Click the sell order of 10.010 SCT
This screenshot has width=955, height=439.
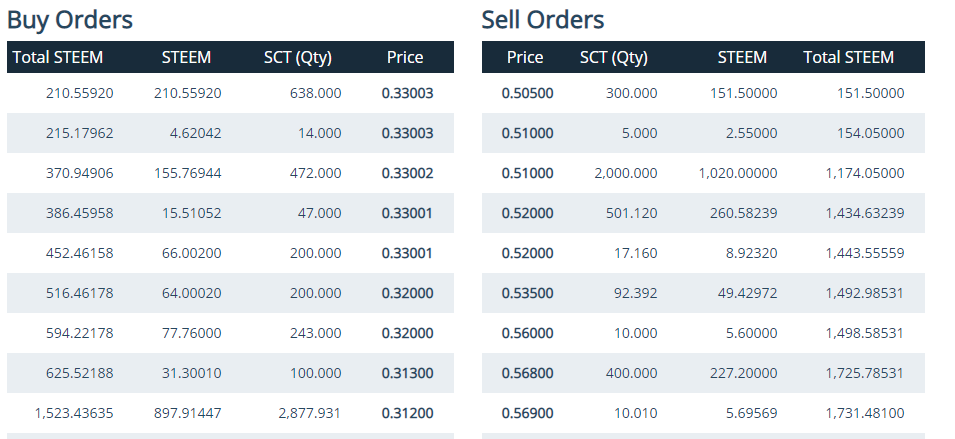(x=703, y=413)
